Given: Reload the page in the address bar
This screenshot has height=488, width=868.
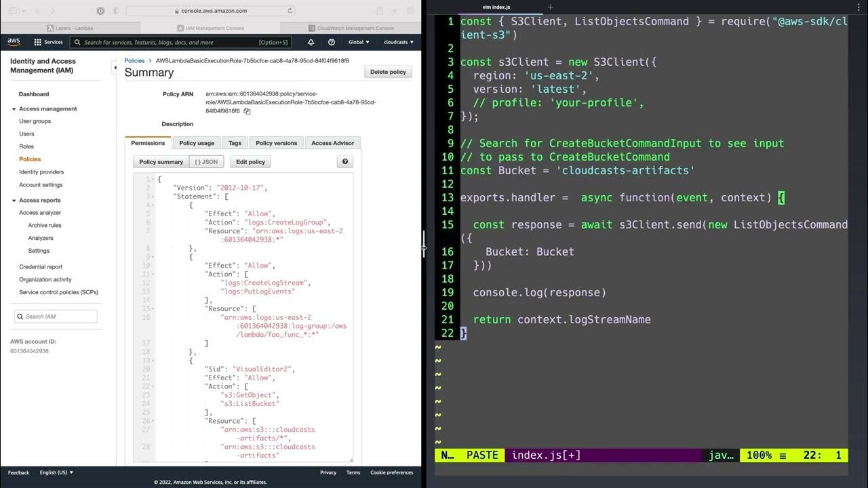Looking at the screenshot, I should (290, 11).
